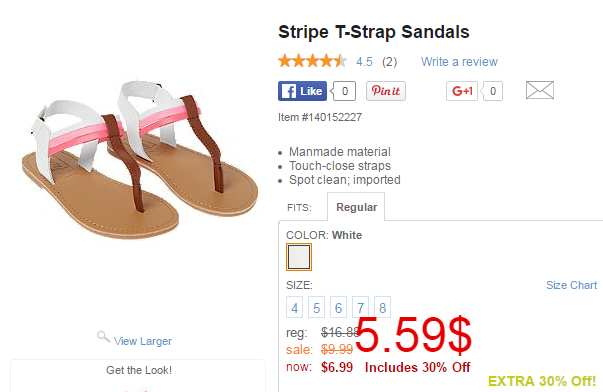
Task: Click the sandals product image
Action: tap(140, 160)
